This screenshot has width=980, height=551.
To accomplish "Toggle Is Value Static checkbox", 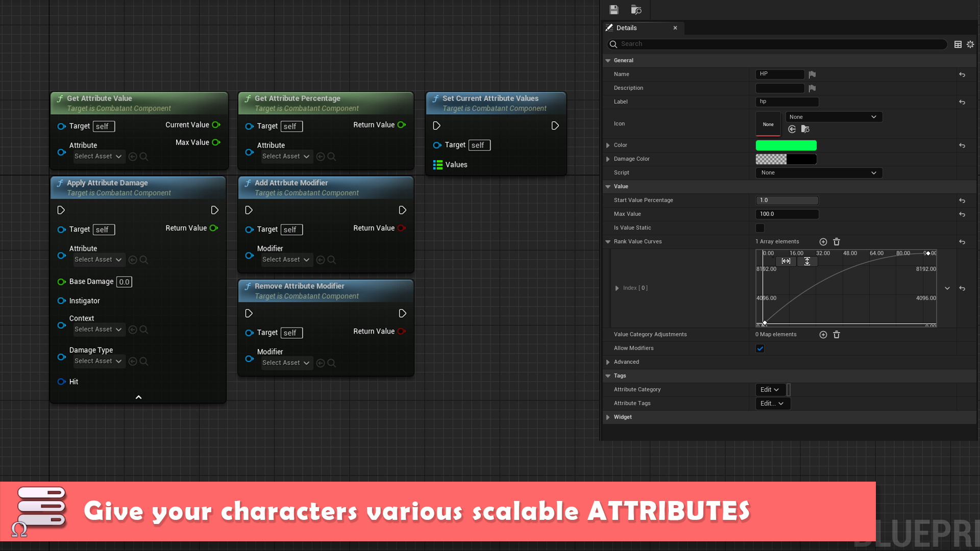I will pyautogui.click(x=760, y=228).
